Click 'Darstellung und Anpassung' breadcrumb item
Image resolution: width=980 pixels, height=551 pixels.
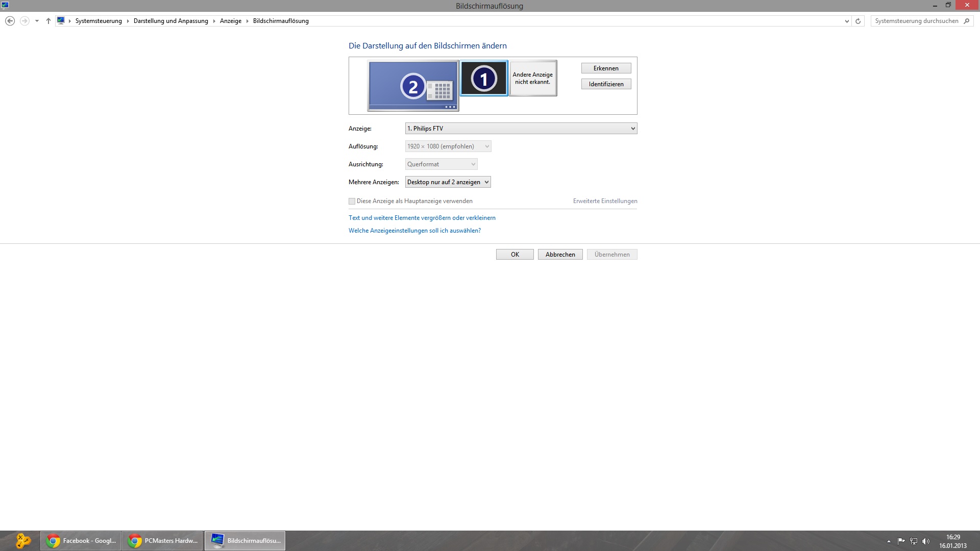click(170, 21)
